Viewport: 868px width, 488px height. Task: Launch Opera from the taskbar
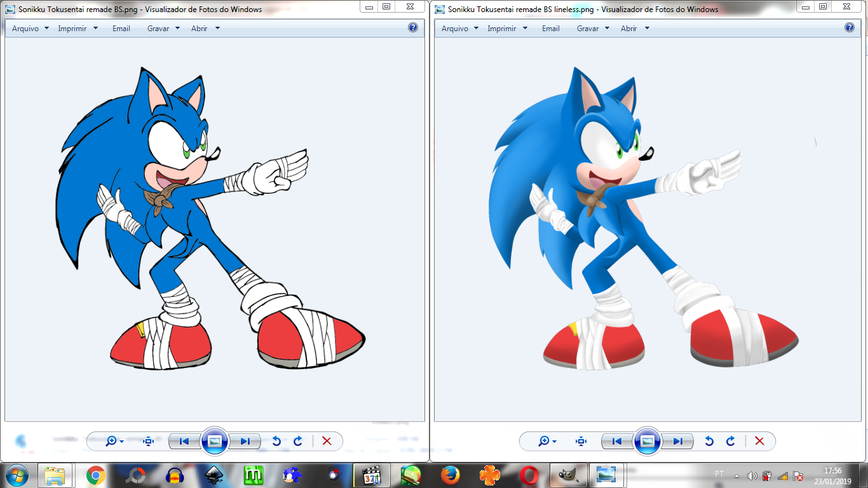(x=529, y=475)
